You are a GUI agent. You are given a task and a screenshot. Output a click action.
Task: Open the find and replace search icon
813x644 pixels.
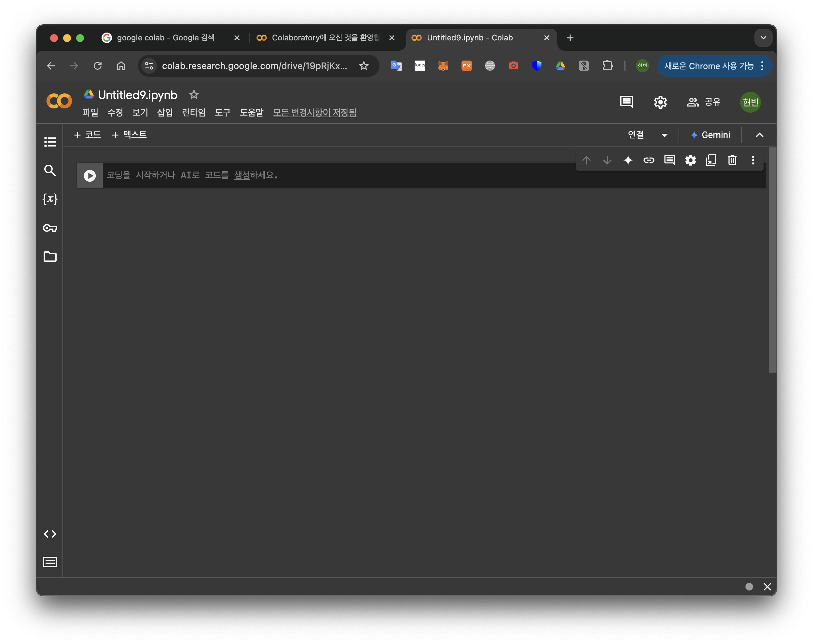[50, 170]
